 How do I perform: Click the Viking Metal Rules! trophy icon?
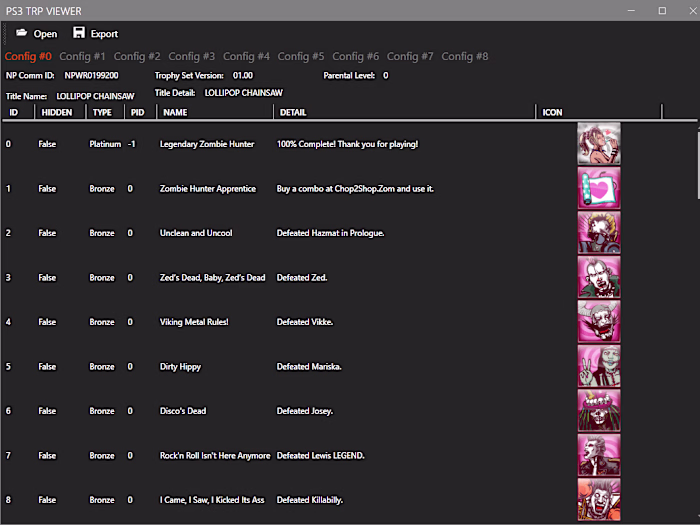click(598, 322)
